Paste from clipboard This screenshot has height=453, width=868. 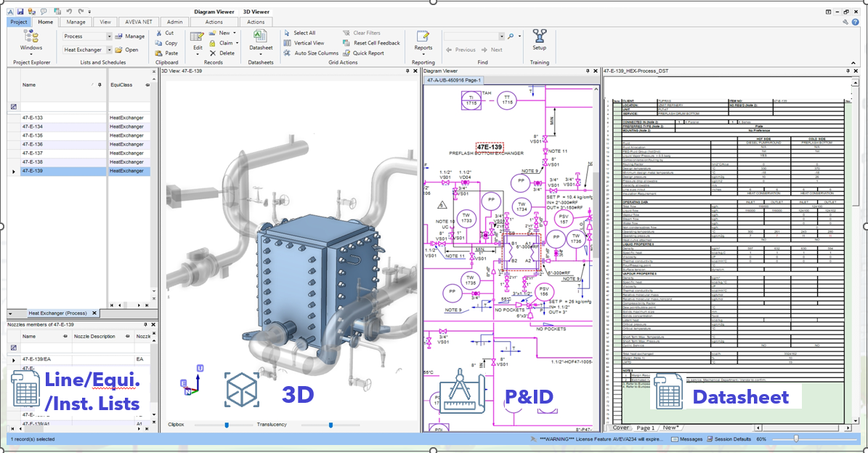[167, 53]
